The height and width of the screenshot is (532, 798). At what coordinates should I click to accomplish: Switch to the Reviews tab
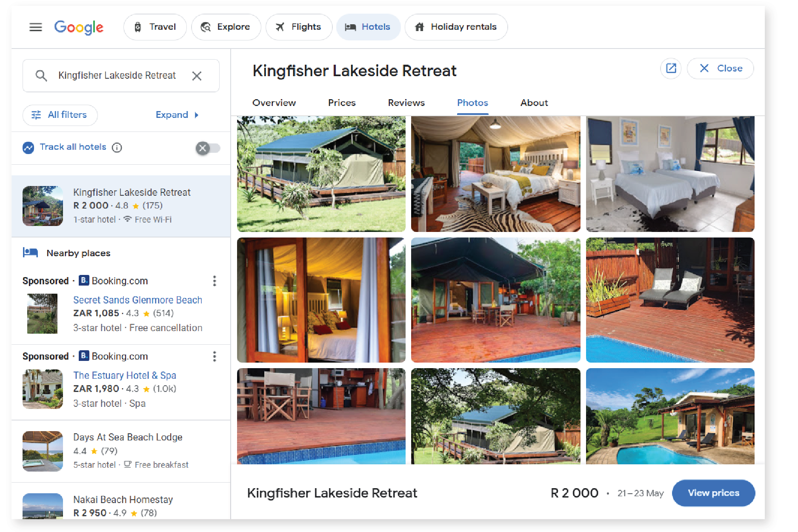pos(406,103)
